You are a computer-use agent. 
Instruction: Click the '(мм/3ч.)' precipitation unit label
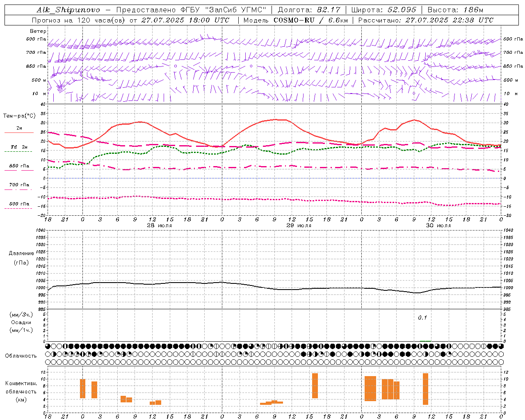21,315
